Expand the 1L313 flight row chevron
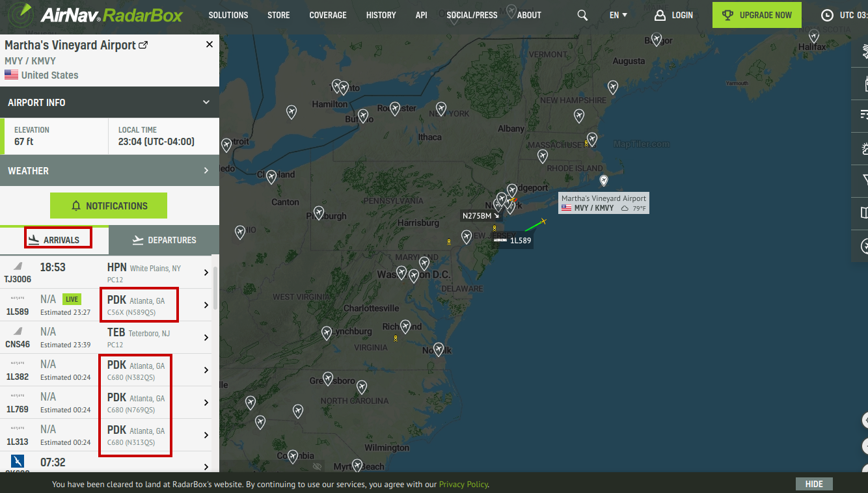Image resolution: width=868 pixels, height=493 pixels. pos(206,435)
